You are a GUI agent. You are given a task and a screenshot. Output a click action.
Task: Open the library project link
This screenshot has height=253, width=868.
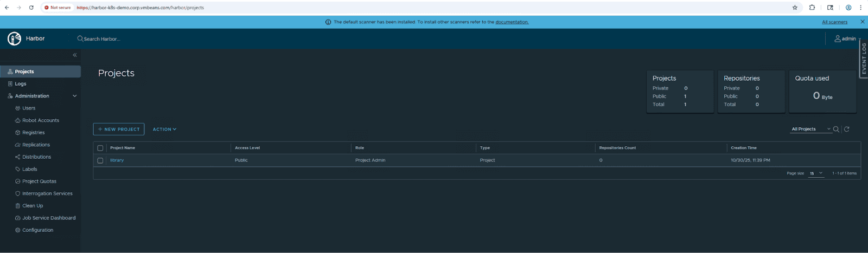tap(117, 160)
